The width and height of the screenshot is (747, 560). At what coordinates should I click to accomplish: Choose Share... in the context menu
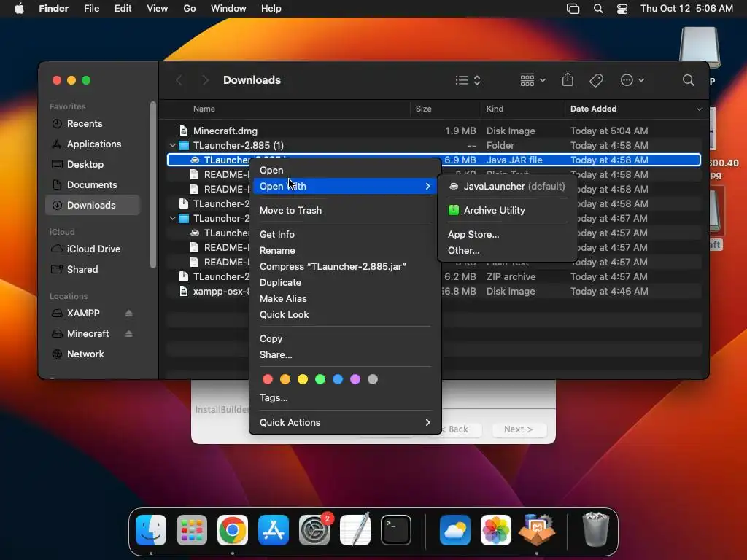click(344, 355)
